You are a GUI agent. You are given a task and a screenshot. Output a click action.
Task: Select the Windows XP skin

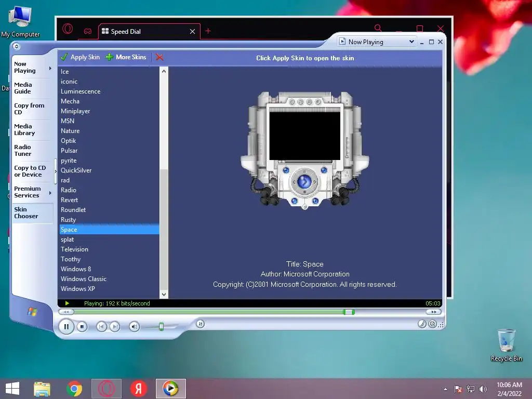coord(109,289)
